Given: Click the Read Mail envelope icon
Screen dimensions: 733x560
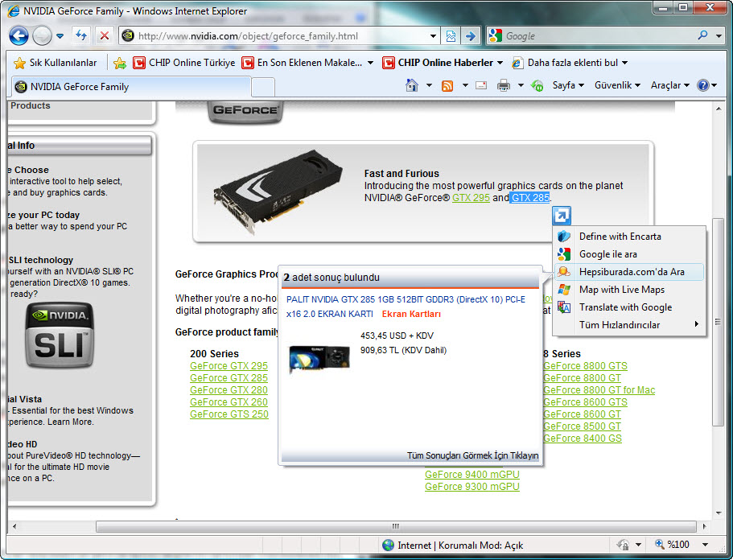Looking at the screenshot, I should (x=481, y=85).
